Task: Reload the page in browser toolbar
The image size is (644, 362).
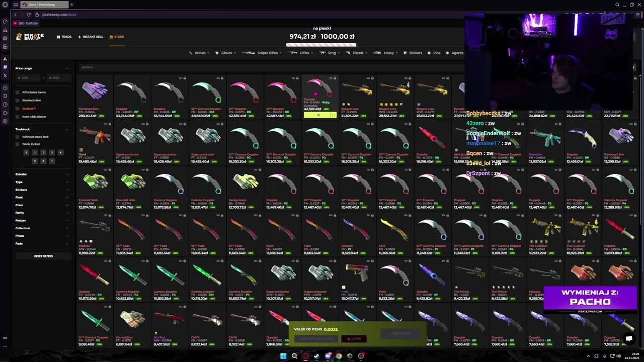Action: 29,15
